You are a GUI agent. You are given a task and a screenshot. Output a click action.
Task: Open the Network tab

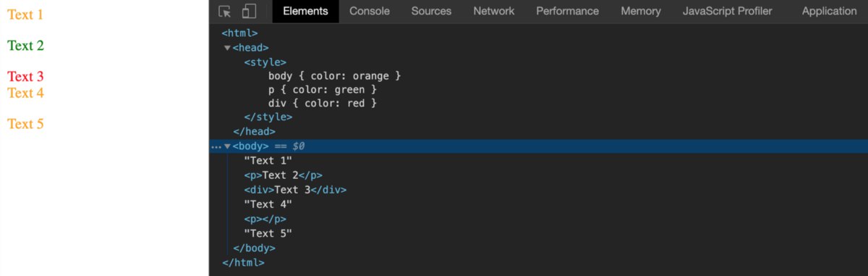click(494, 11)
